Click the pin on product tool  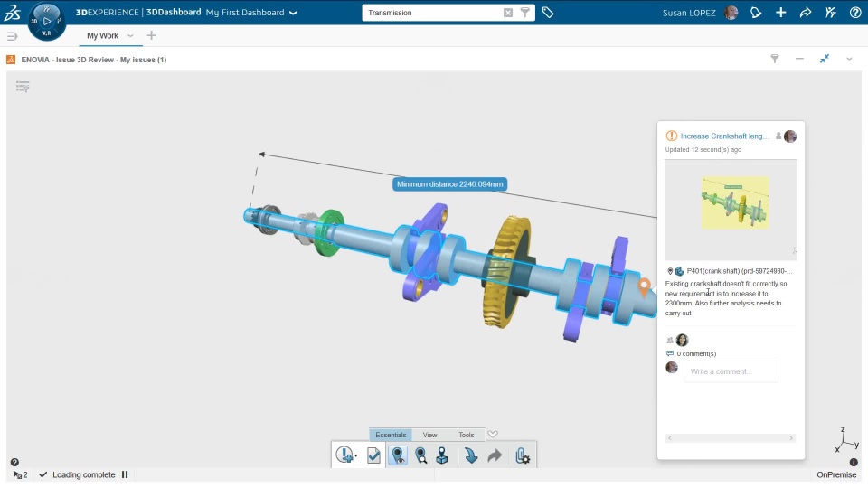pos(442,455)
